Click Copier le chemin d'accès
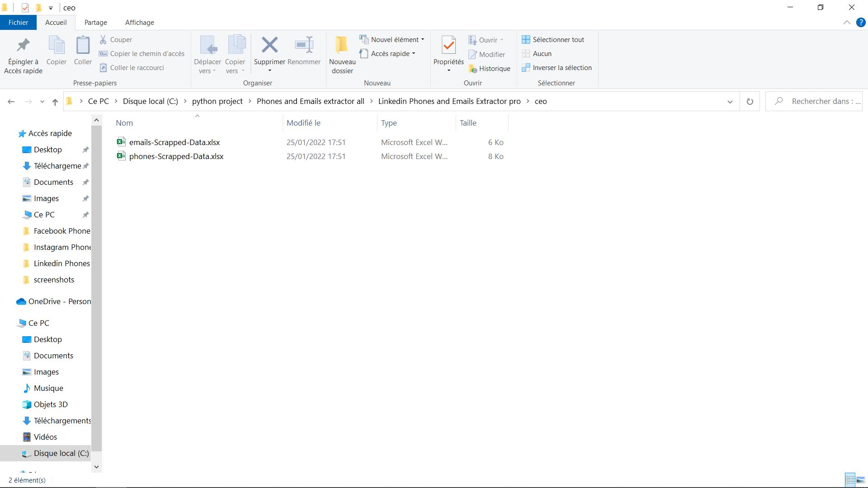Image resolution: width=868 pixels, height=488 pixels. pyautogui.click(x=142, y=54)
